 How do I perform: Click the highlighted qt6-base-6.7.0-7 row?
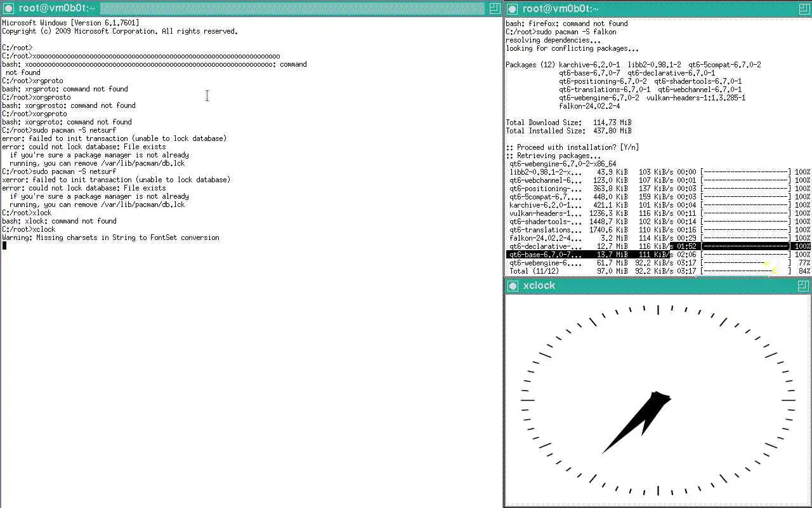658,255
